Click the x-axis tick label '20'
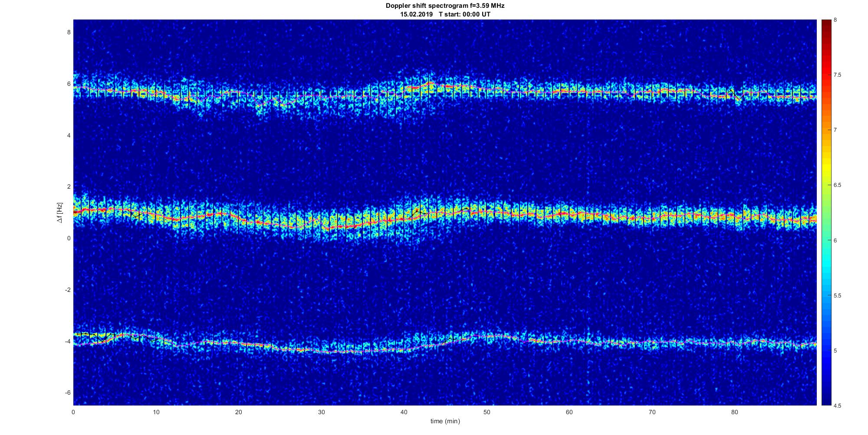 (238, 412)
